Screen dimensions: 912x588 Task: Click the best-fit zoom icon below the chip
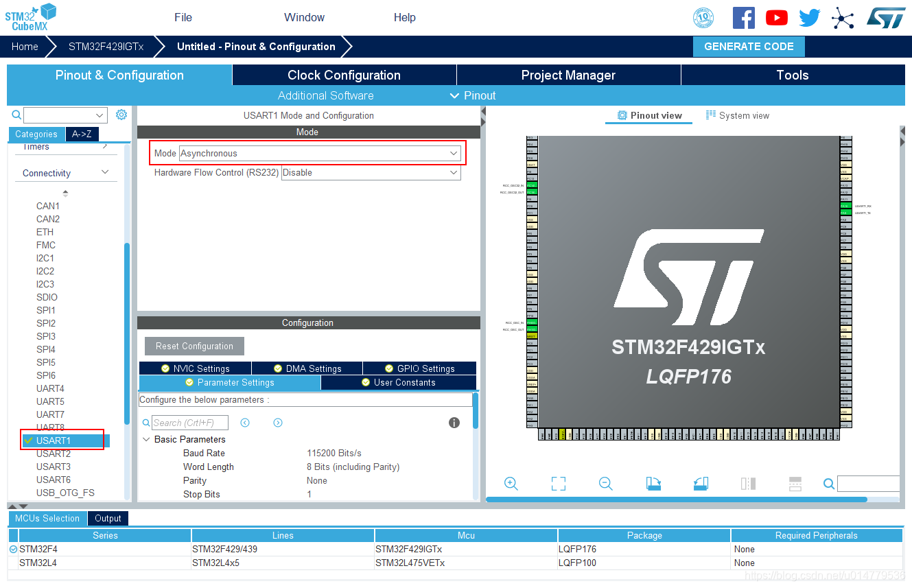pos(558,484)
